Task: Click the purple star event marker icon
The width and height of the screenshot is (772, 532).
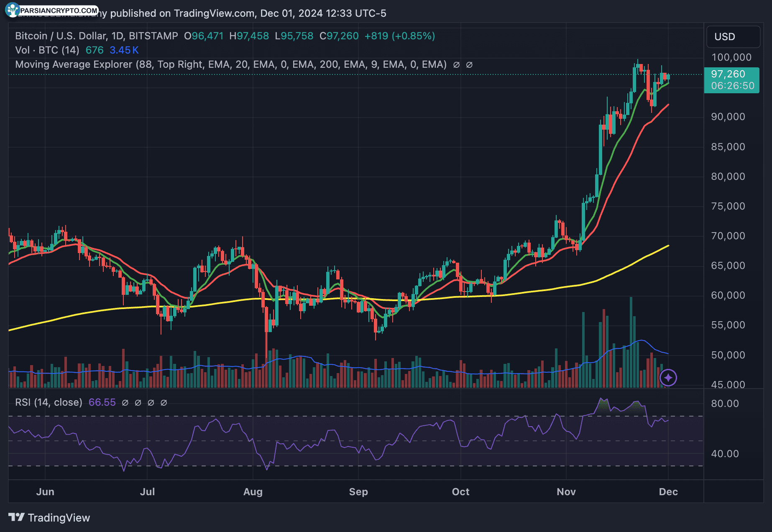Action: (668, 378)
